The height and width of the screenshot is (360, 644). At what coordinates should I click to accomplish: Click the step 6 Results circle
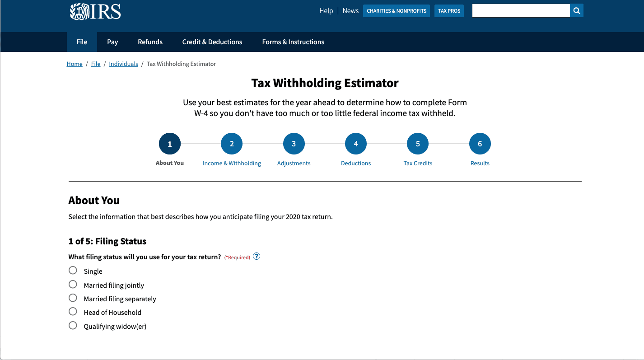(x=480, y=143)
